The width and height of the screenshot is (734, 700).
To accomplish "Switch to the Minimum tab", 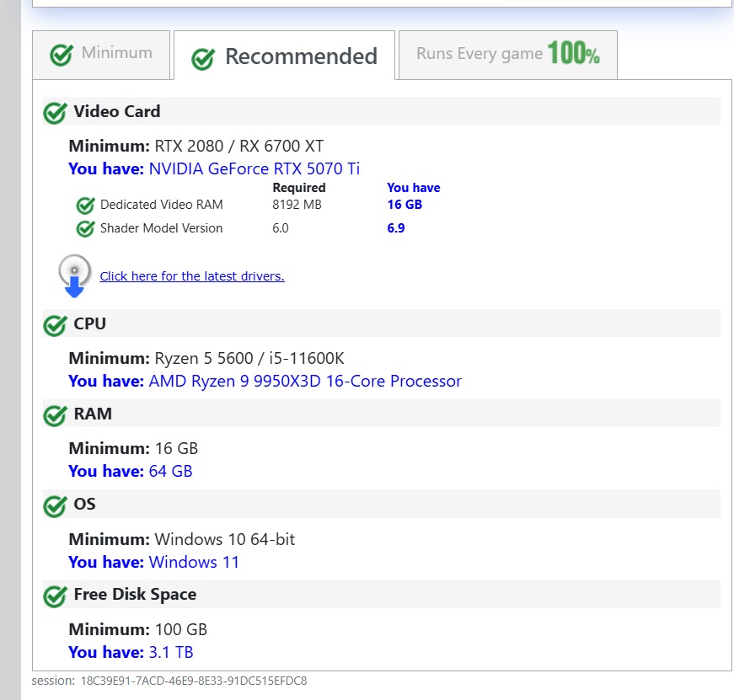I will [101, 55].
